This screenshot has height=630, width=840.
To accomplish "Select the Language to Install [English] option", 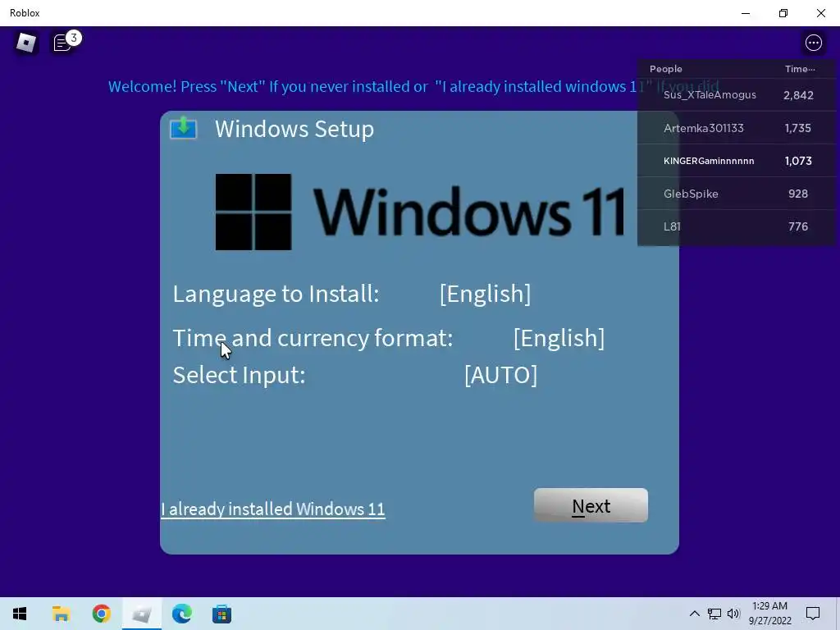I will 486,294.
